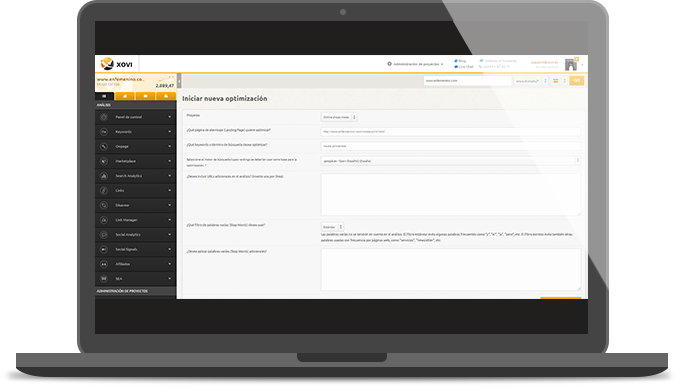Click the support phone number

[x=495, y=67]
